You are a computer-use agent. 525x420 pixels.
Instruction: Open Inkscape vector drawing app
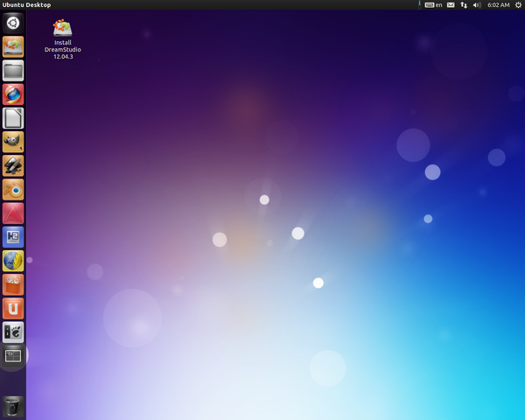point(13,165)
